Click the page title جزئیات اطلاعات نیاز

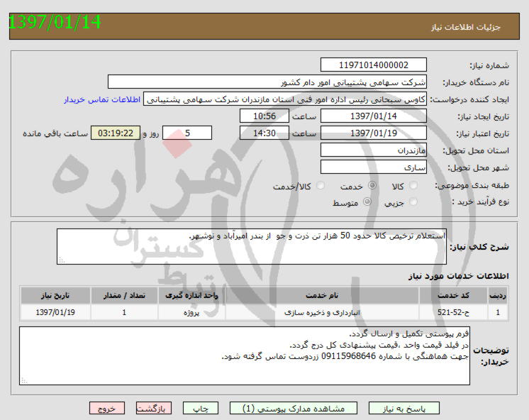click(x=466, y=27)
